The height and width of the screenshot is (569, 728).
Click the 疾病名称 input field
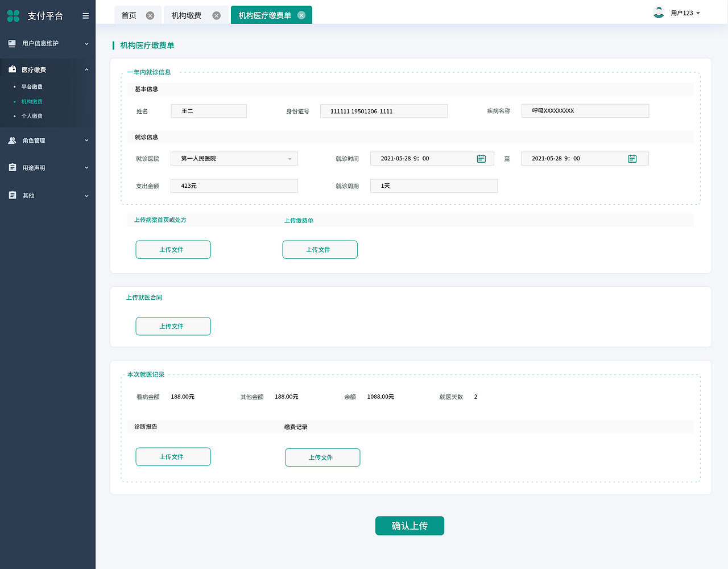pos(585,110)
